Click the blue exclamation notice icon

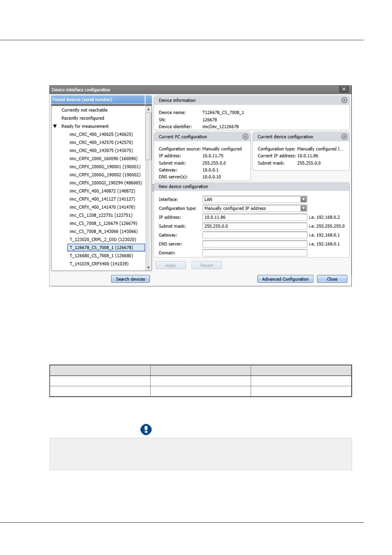(x=146, y=429)
